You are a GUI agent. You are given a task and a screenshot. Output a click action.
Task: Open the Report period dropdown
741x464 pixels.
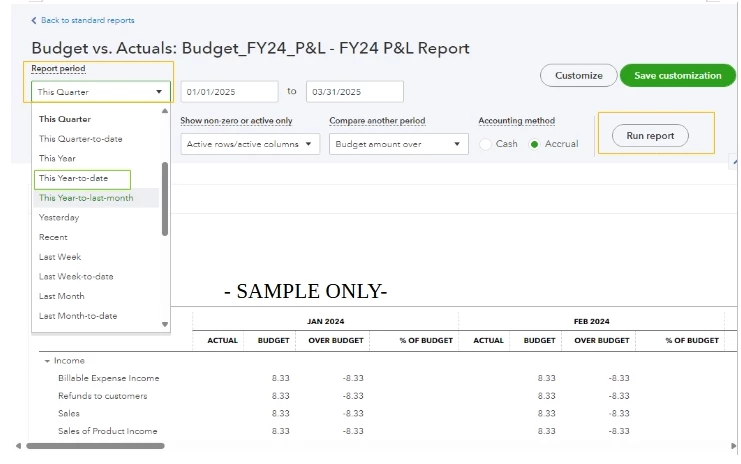point(101,92)
